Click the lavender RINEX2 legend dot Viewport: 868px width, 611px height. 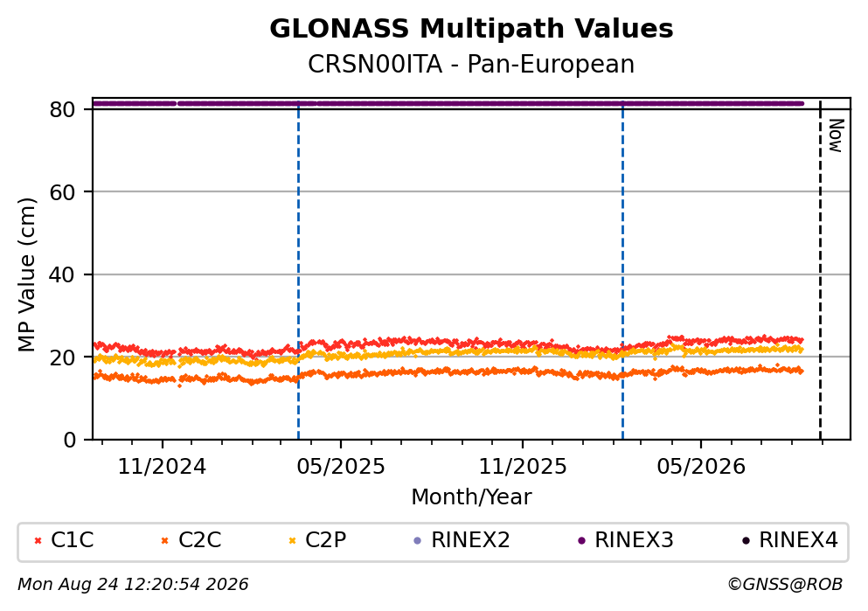(x=418, y=541)
